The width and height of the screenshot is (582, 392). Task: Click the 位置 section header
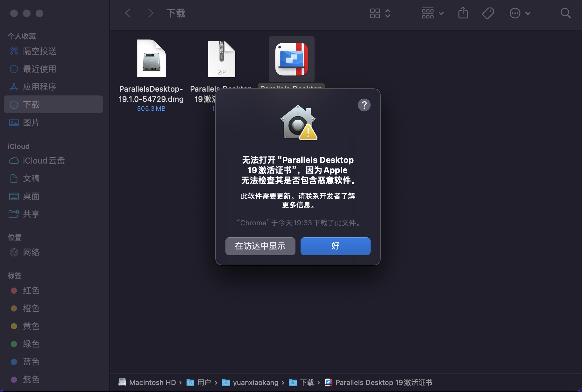click(15, 237)
